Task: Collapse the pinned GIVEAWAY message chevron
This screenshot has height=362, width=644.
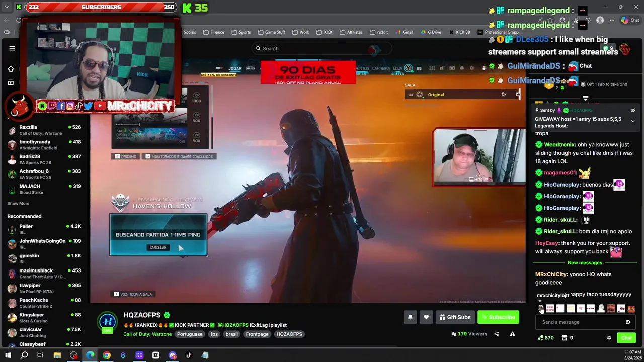Action: (x=633, y=121)
